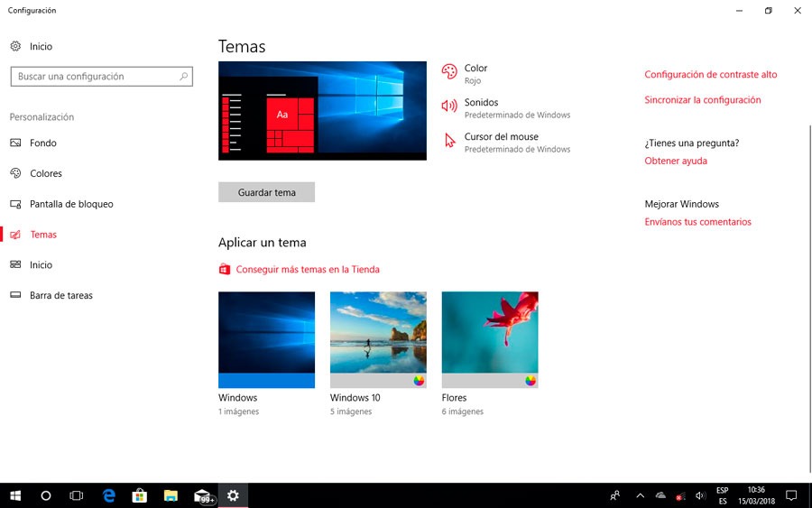Open the Sonidos speaker icon setting
Viewport: 812px width, 508px height.
449,106
